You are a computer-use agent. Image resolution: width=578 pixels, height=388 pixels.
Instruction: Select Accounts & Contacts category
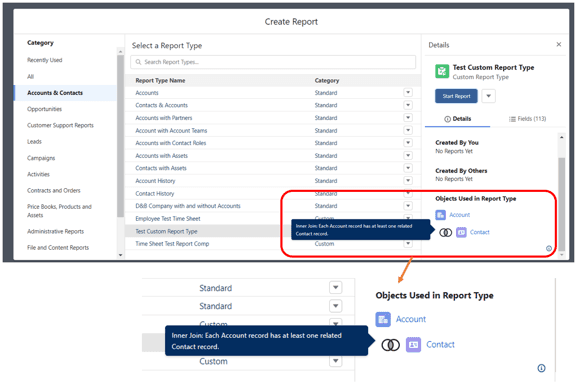[65, 93]
